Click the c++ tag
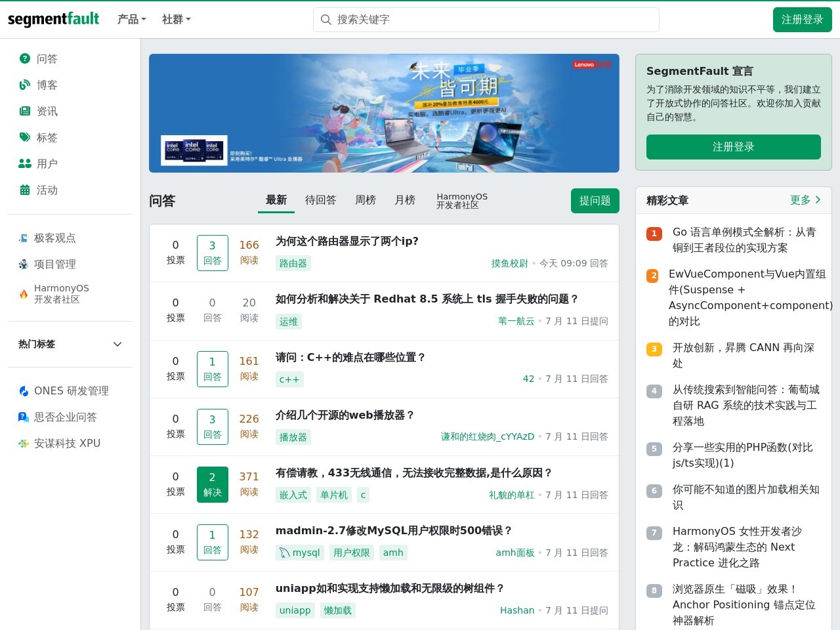This screenshot has width=840, height=630. pyautogui.click(x=289, y=379)
